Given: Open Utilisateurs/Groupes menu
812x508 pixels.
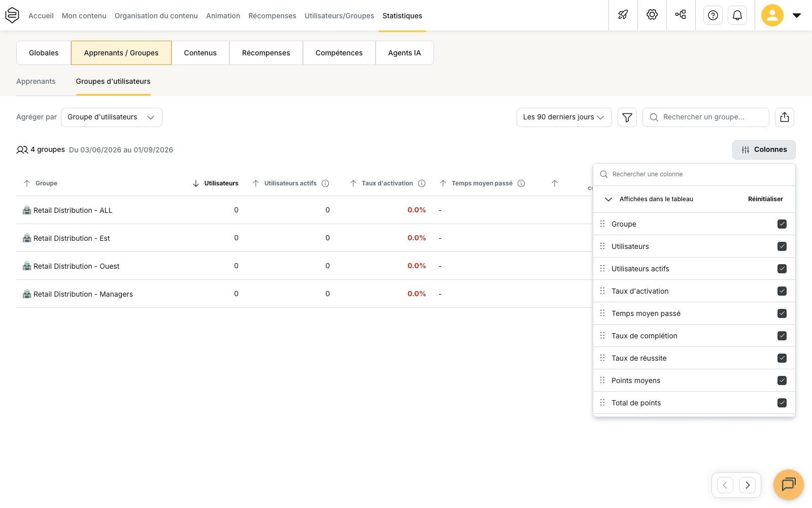Looking at the screenshot, I should coord(339,16).
